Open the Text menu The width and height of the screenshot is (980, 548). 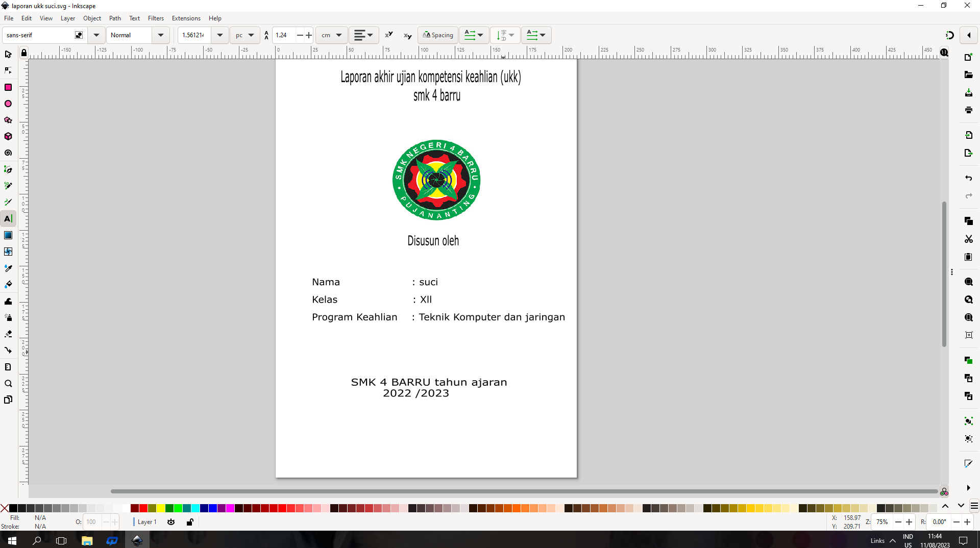tap(134, 18)
